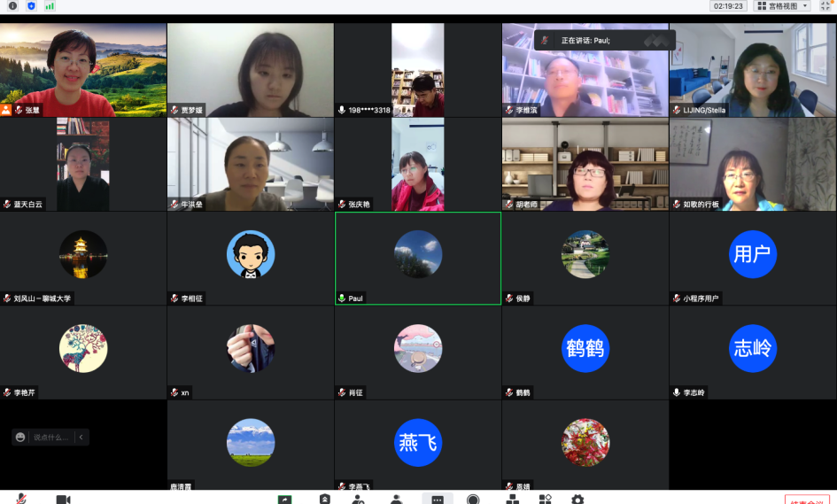Toggle the camera video icon
837x504 pixels.
point(63,499)
